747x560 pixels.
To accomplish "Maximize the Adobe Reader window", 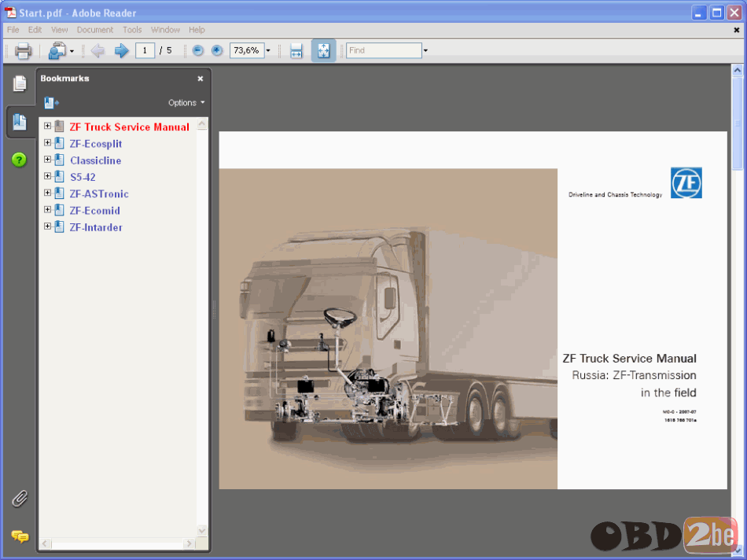I will click(x=716, y=13).
